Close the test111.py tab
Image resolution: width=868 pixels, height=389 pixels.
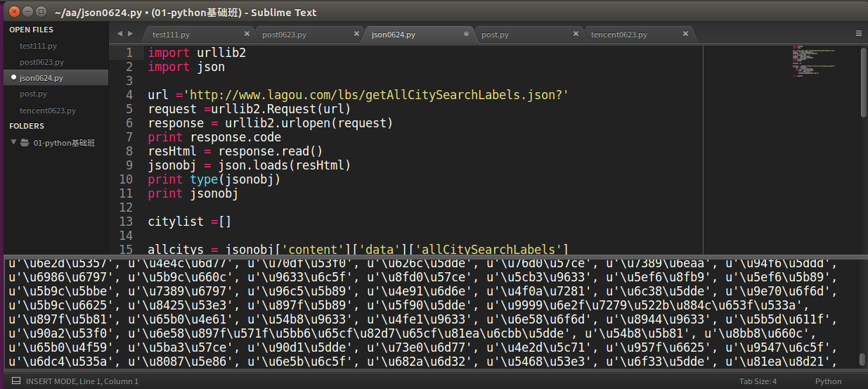point(247,34)
